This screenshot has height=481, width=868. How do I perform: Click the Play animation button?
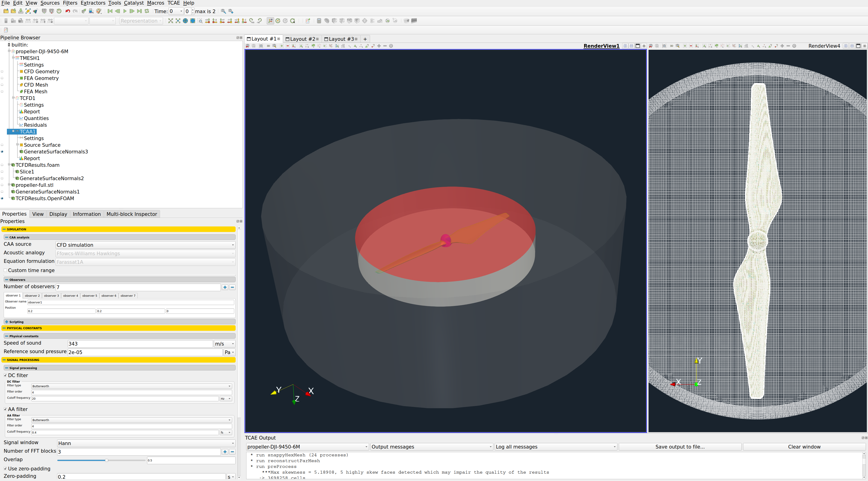[125, 11]
